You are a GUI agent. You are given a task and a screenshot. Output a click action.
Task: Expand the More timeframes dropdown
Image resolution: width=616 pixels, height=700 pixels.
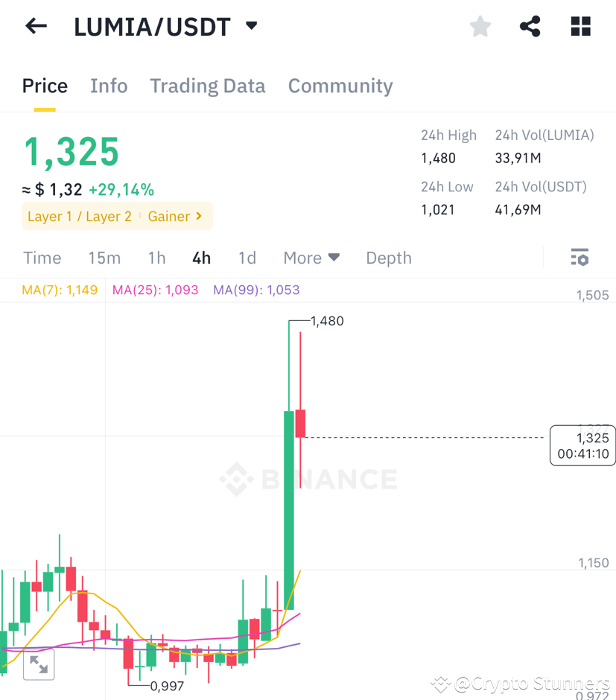(311, 258)
